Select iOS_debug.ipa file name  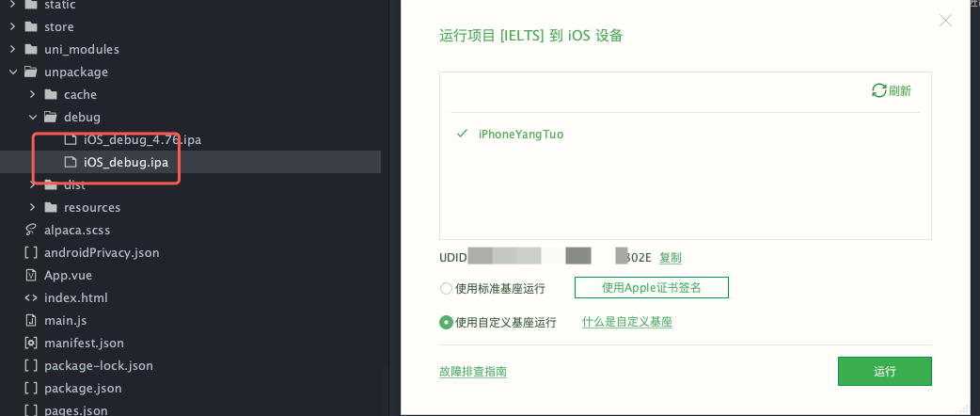126,162
